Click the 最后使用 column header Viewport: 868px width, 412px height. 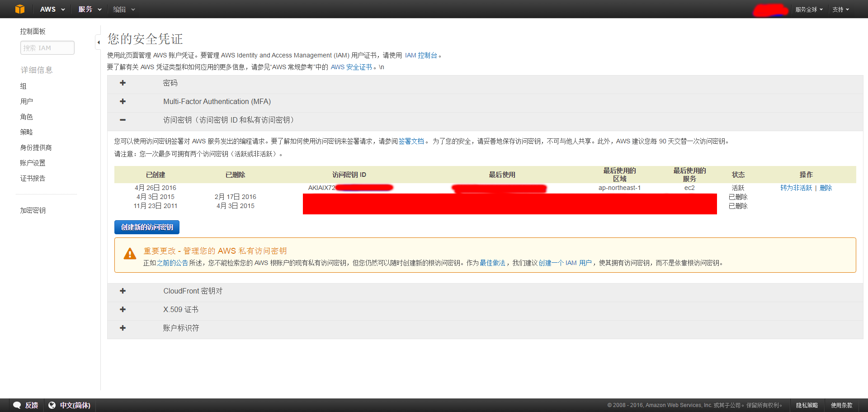(502, 175)
